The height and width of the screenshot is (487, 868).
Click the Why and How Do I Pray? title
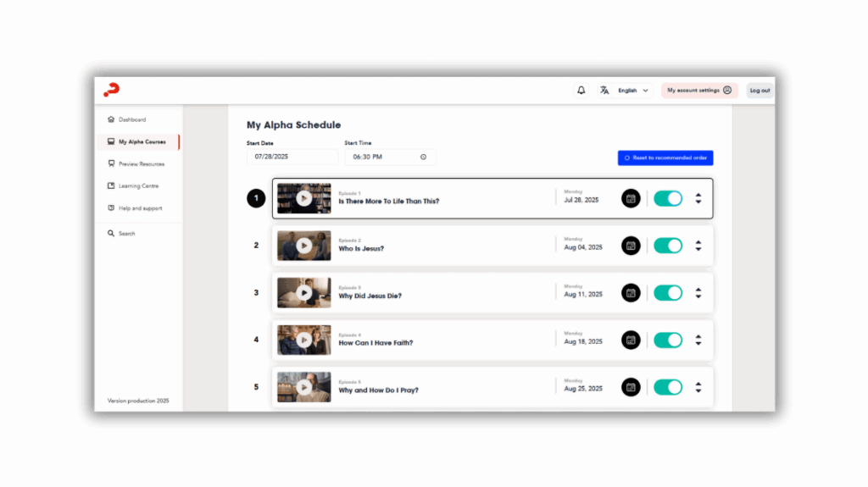(378, 390)
